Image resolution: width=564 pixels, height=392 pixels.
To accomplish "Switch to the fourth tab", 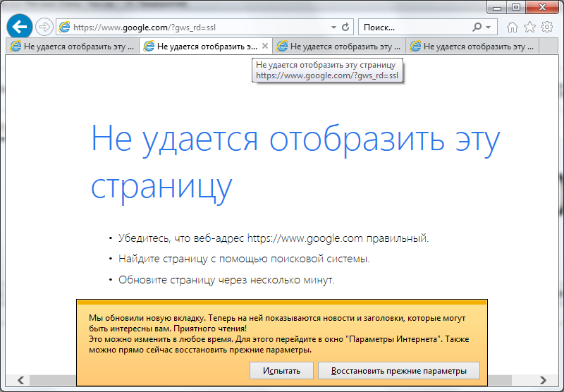I will (x=472, y=46).
